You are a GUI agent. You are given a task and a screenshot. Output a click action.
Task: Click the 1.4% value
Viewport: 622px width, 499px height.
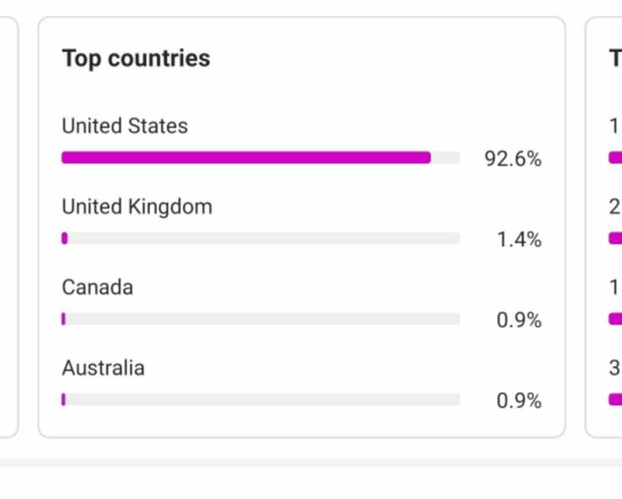coord(519,240)
